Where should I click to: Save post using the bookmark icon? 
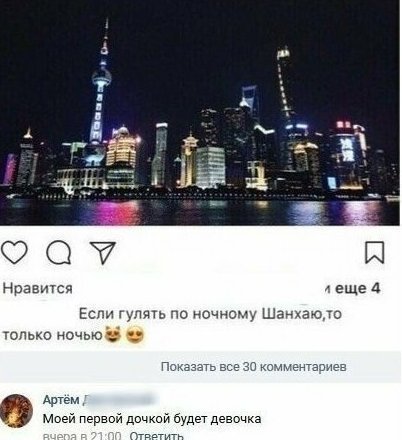pyautogui.click(x=375, y=253)
